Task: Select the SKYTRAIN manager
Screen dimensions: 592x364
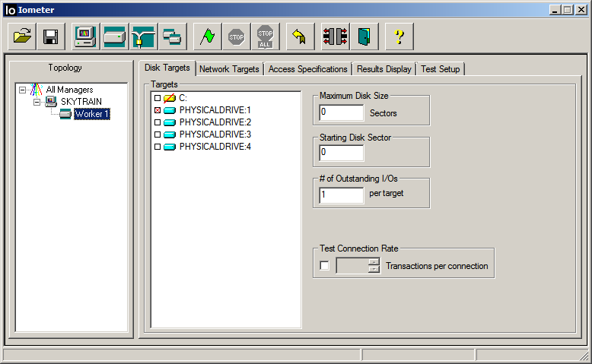Action: (x=81, y=102)
